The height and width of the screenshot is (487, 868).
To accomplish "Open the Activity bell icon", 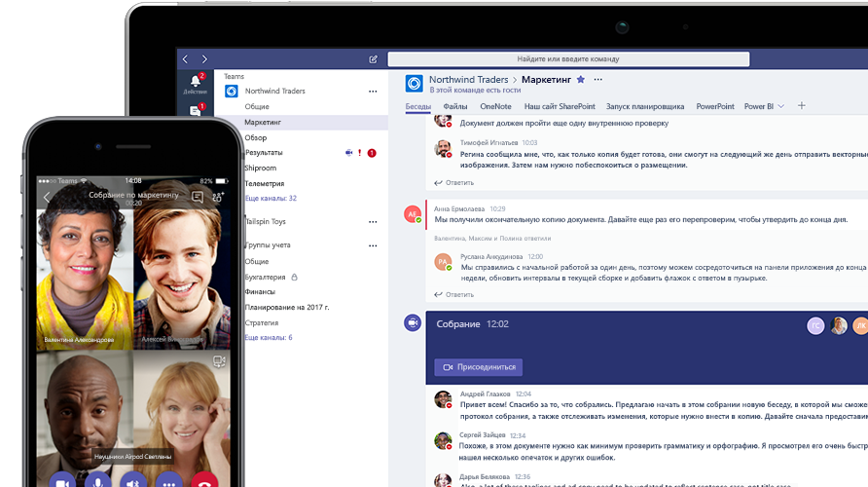I will [x=196, y=81].
